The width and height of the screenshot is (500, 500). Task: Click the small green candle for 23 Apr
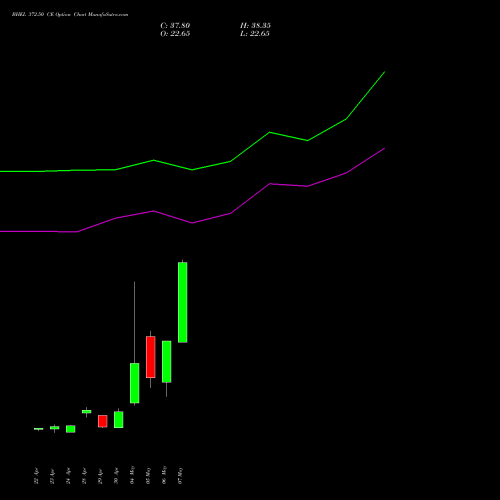tap(55, 428)
